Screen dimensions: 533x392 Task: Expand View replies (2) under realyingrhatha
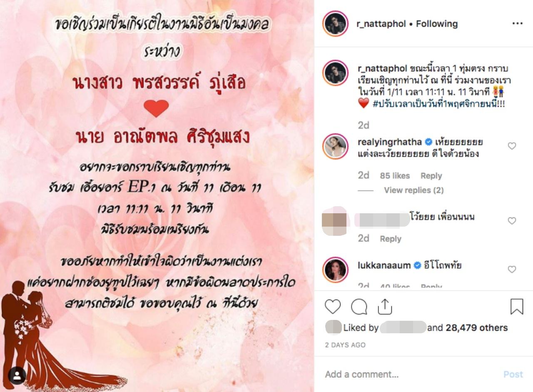413,190
